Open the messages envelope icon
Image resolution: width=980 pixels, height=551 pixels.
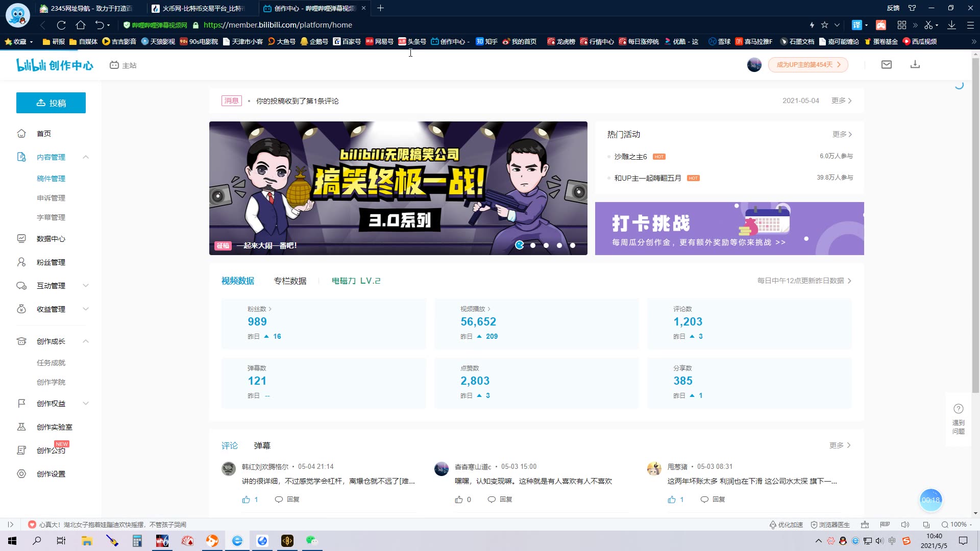tap(887, 65)
